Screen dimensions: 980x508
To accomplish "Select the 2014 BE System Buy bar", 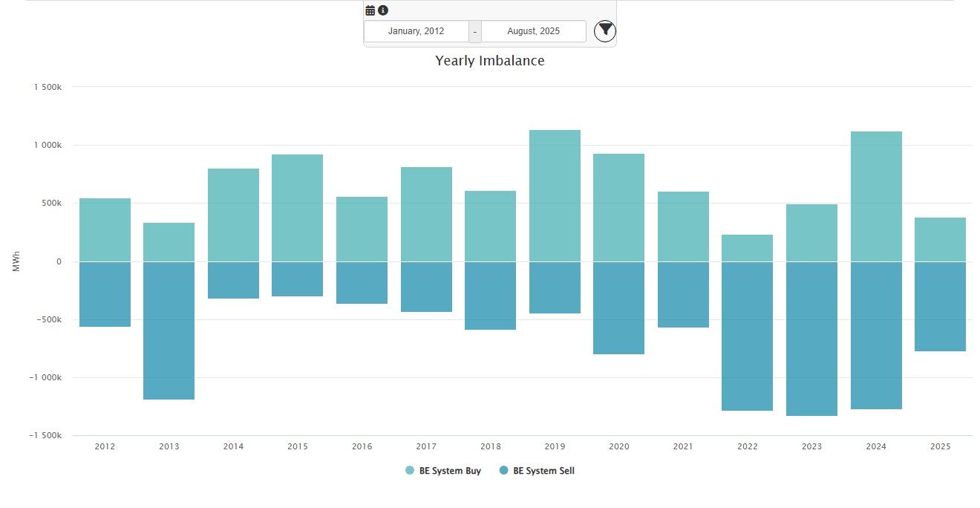I will click(x=233, y=215).
